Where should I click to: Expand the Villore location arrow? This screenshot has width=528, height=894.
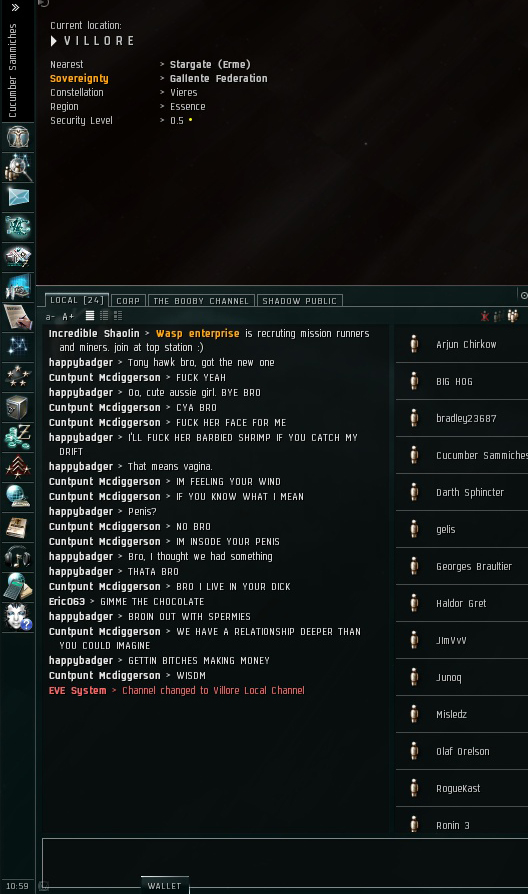54,41
